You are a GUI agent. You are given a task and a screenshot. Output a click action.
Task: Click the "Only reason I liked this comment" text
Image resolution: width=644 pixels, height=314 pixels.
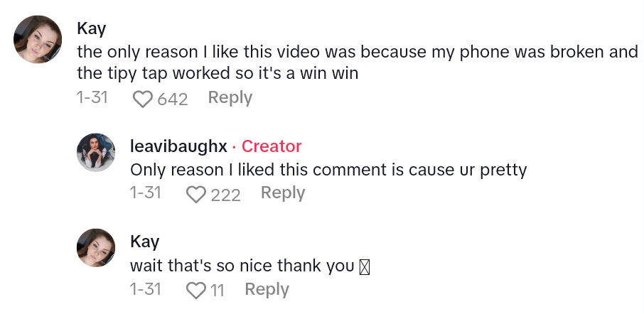[328, 170]
